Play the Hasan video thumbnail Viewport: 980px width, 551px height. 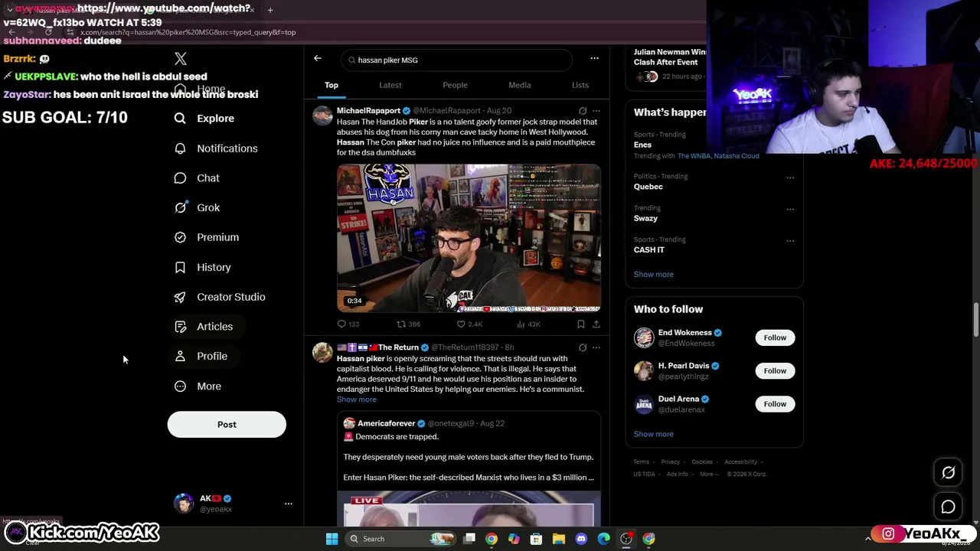[469, 238]
